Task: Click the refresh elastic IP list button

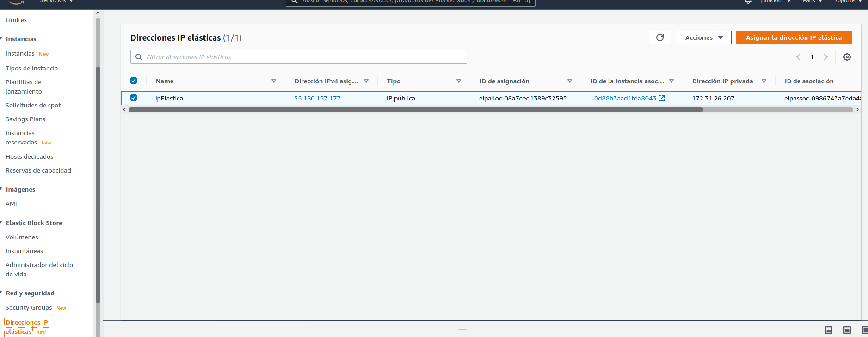Action: point(659,37)
